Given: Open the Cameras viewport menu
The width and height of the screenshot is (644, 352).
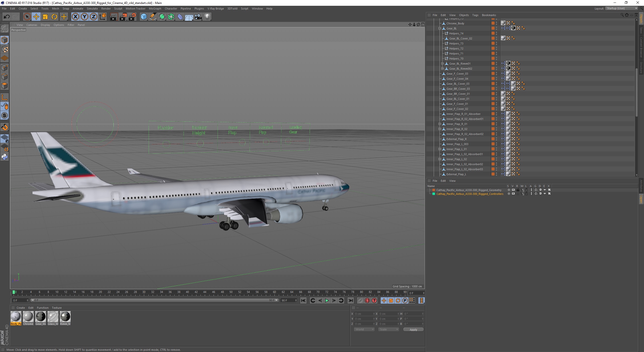Looking at the screenshot, I should click(32, 25).
